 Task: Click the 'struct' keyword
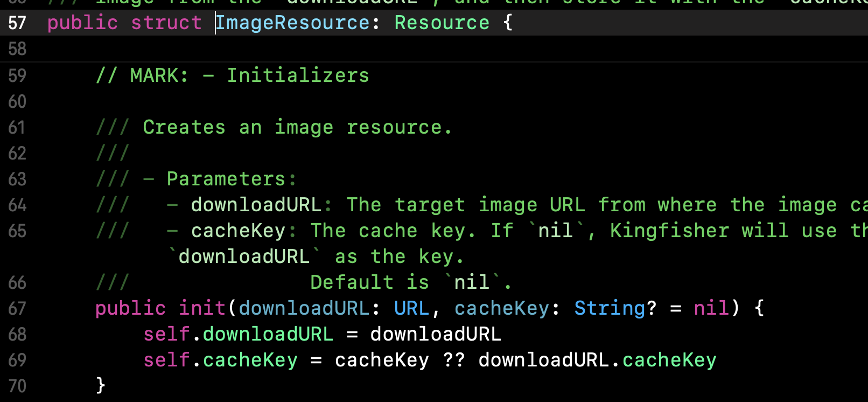click(x=166, y=23)
